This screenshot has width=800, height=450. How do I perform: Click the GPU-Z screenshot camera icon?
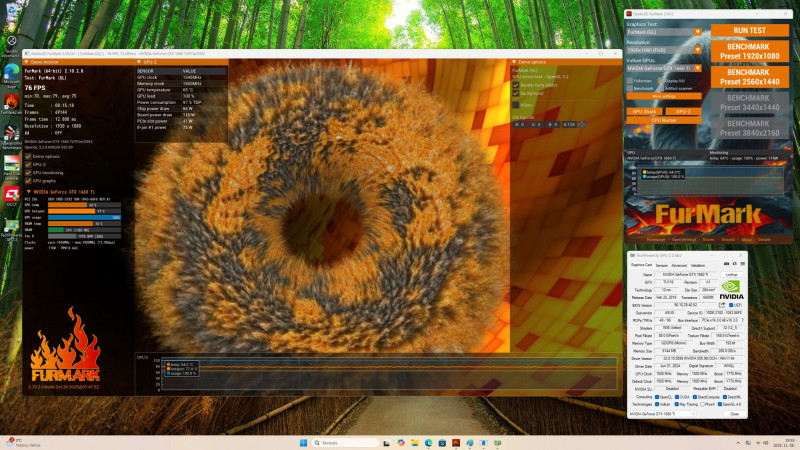point(727,264)
